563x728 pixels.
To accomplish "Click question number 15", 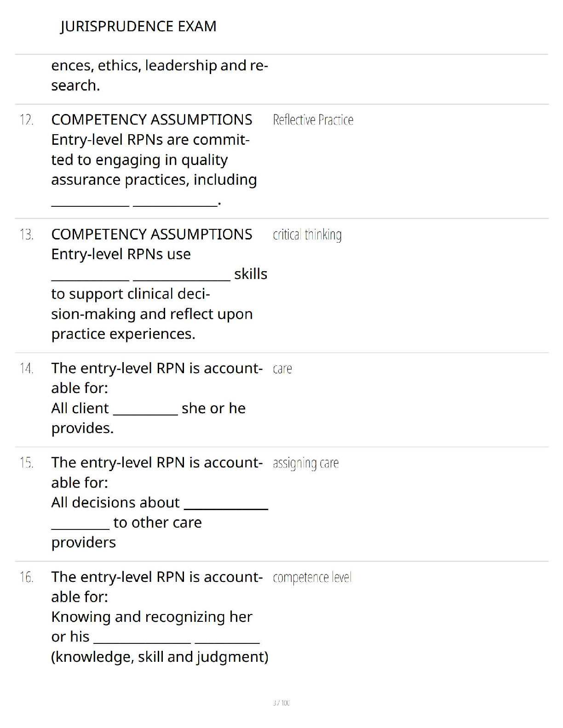I will tap(27, 463).
